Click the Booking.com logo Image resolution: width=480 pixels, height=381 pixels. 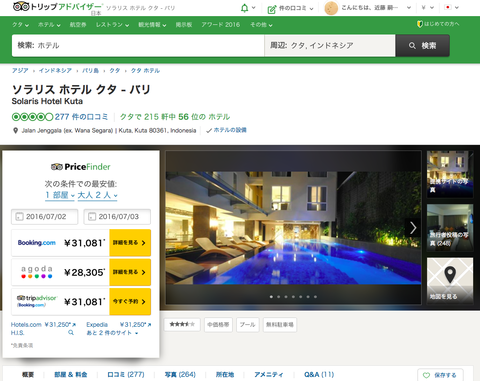pos(37,243)
